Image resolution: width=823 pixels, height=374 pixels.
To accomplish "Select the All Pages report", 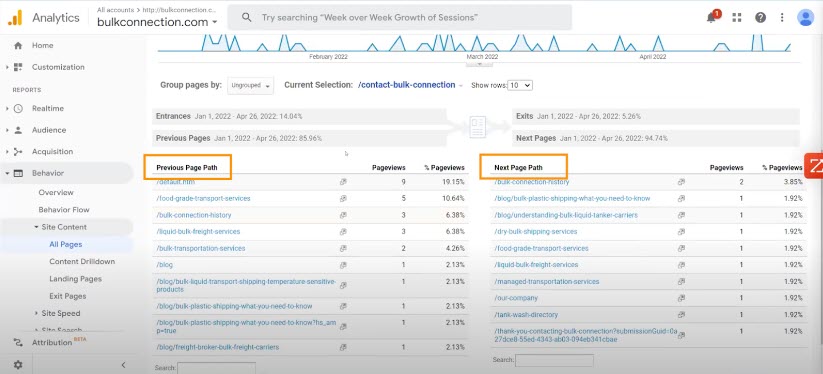I will [66, 244].
